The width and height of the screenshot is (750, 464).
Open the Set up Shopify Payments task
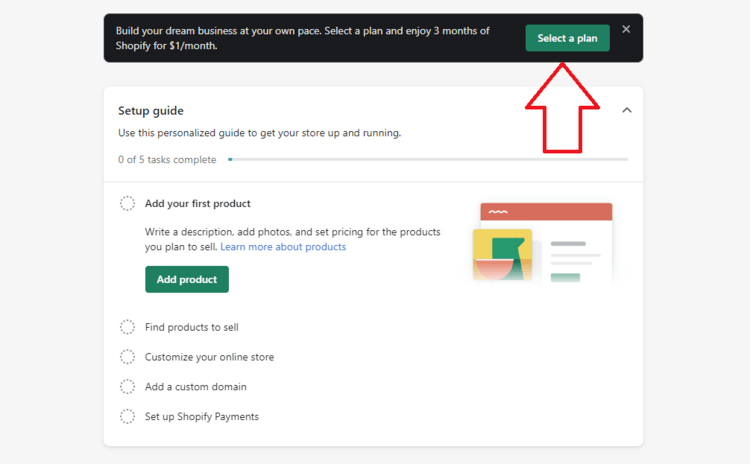click(x=202, y=417)
